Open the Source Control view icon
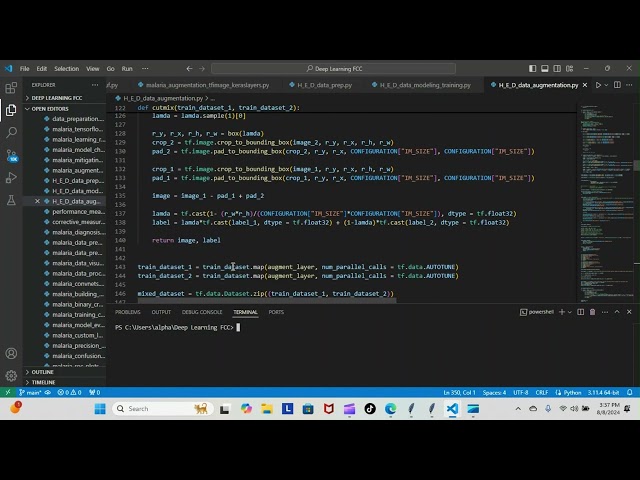 pos(11,155)
